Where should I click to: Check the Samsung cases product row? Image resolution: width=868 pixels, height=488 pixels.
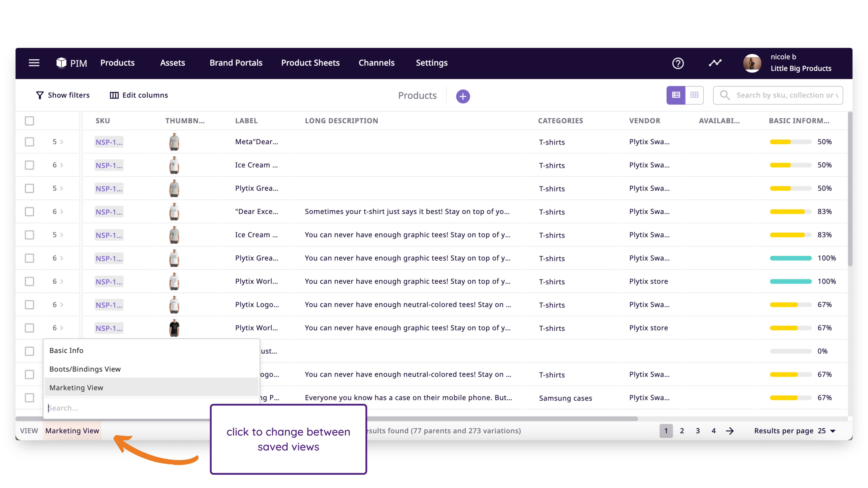tap(29, 398)
